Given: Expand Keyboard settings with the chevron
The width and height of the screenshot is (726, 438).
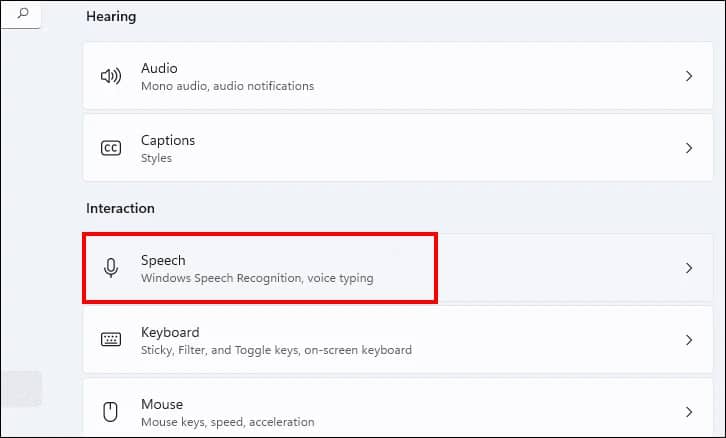Looking at the screenshot, I should [688, 340].
